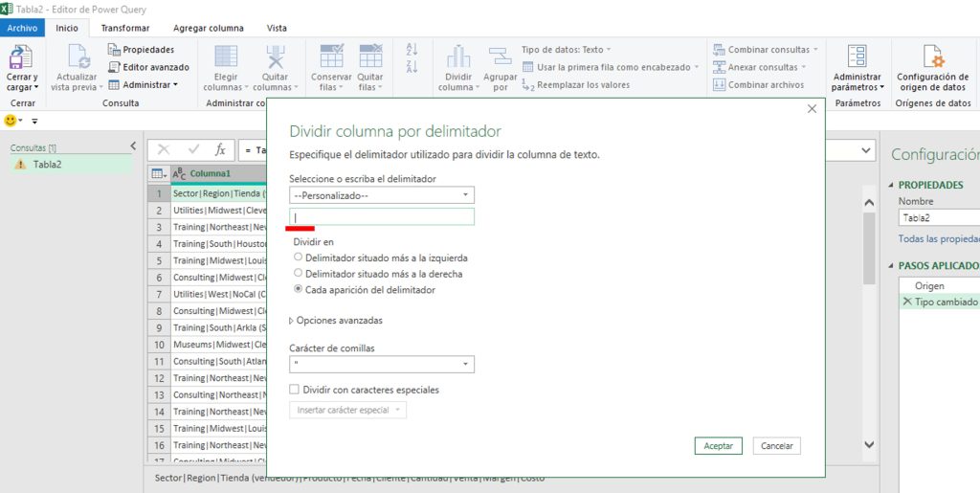Click the Dividir columna icon

coord(458,56)
